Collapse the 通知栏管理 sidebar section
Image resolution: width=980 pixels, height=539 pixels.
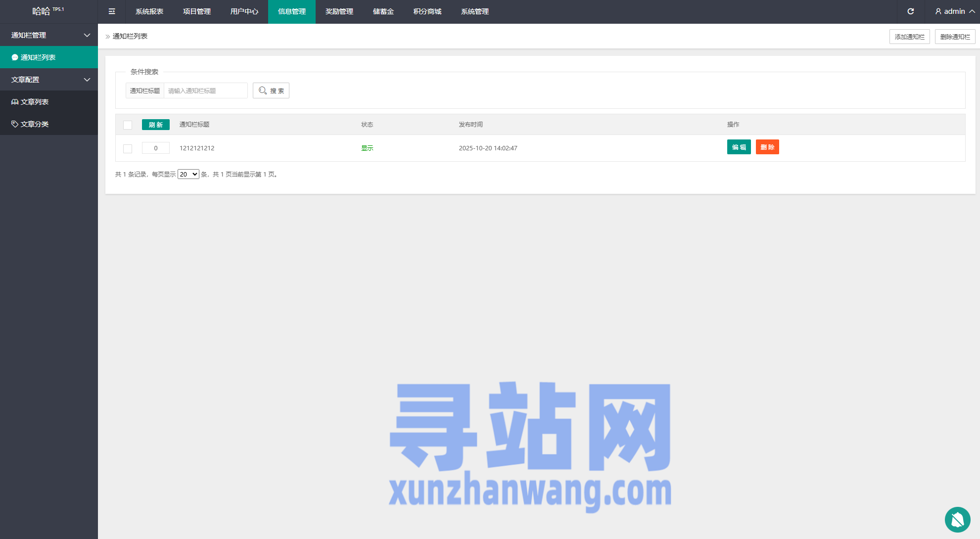[87, 35]
